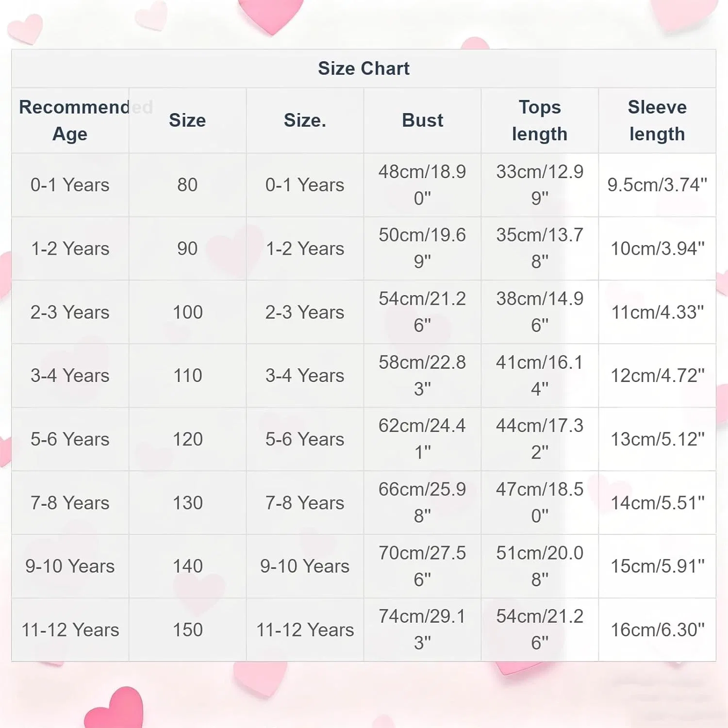Select the size 80 cell
This screenshot has width=728, height=728.
pyautogui.click(x=187, y=185)
